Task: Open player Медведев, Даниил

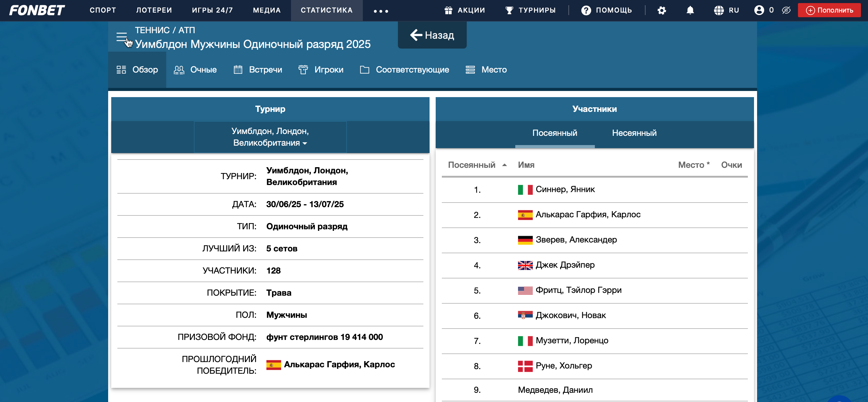Action: (555, 390)
